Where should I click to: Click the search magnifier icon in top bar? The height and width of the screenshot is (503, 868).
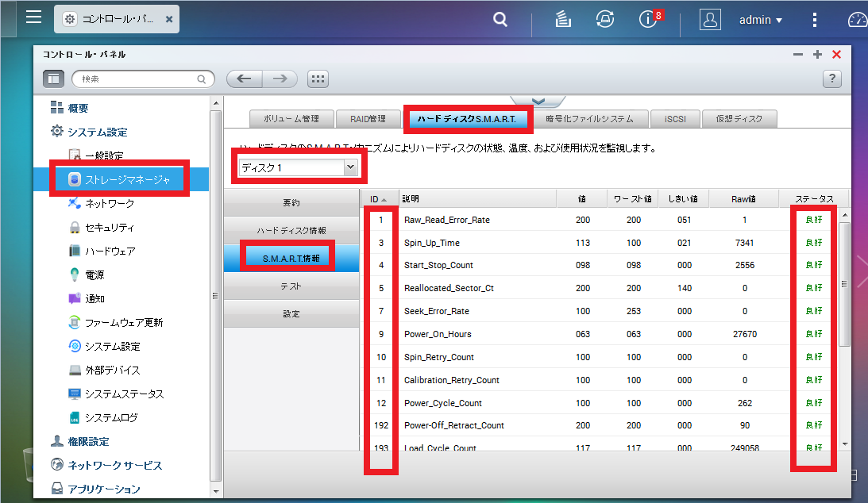[x=500, y=20]
